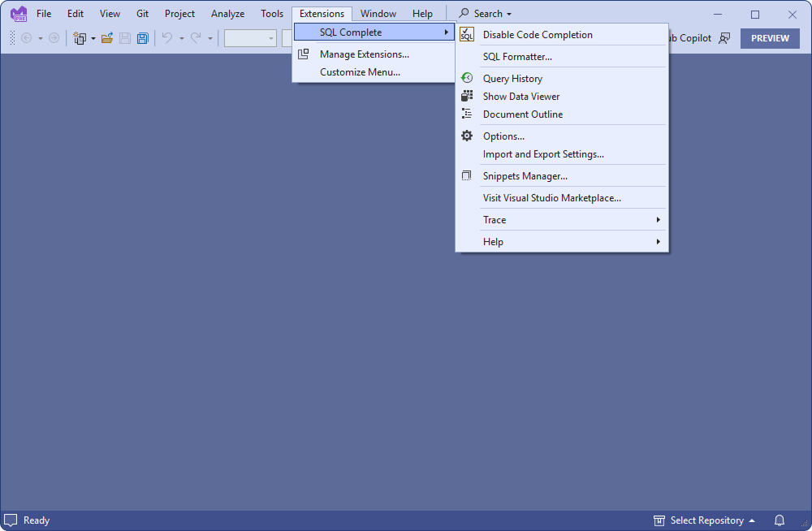Open SQL Complete Options... entry
The width and height of the screenshot is (812, 531).
point(562,136)
